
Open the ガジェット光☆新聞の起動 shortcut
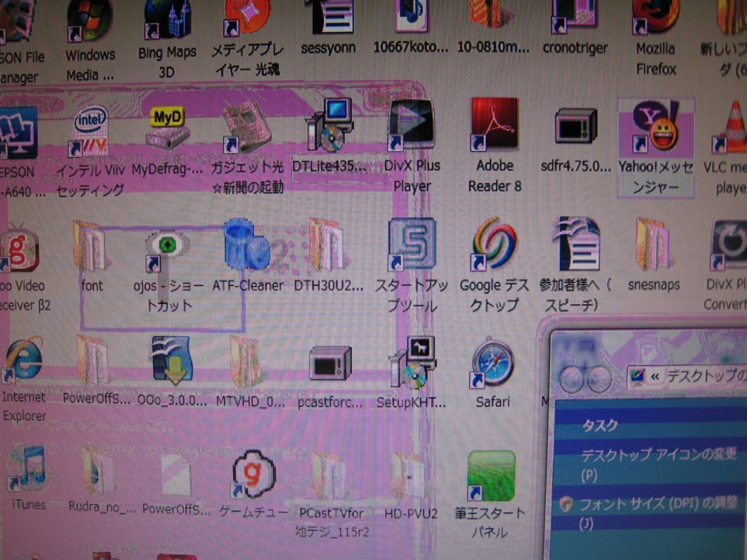point(248,127)
